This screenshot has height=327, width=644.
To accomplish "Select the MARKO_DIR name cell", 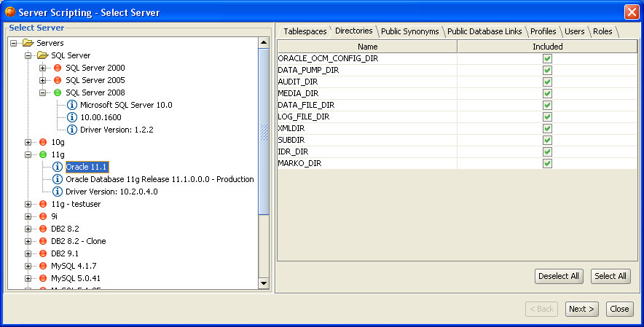I will click(x=367, y=163).
